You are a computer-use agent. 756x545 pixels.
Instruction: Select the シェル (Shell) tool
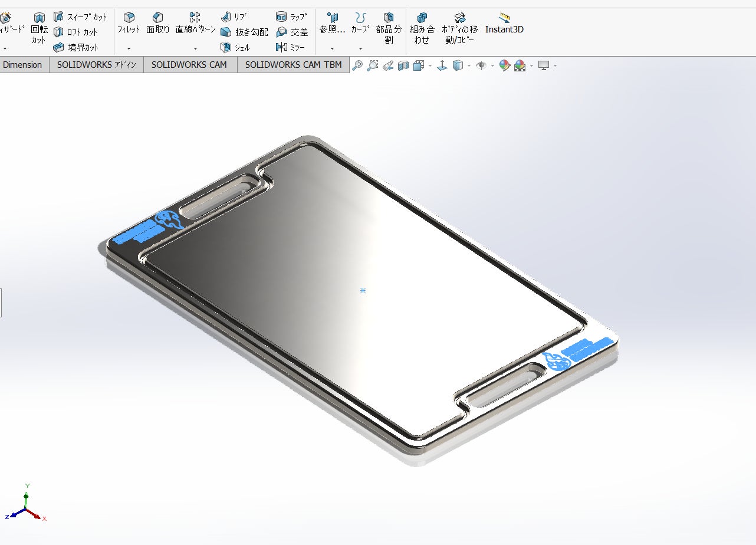tap(235, 47)
